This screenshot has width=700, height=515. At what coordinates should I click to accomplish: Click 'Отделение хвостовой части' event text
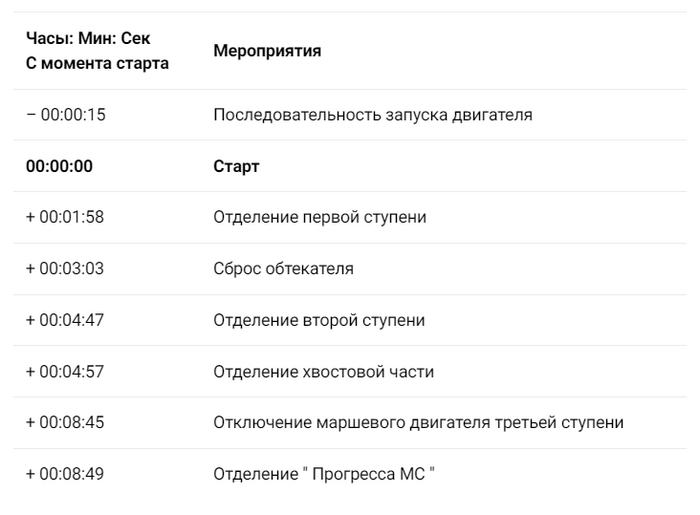point(323,372)
